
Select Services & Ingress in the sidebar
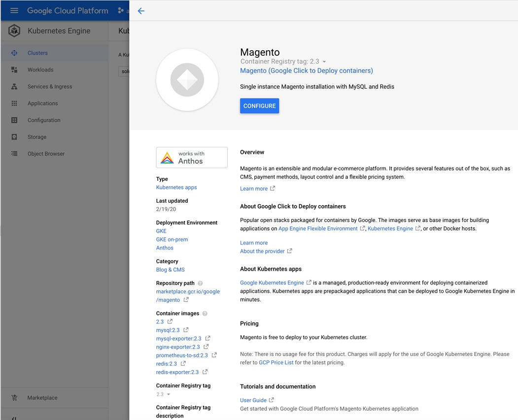click(x=54, y=87)
